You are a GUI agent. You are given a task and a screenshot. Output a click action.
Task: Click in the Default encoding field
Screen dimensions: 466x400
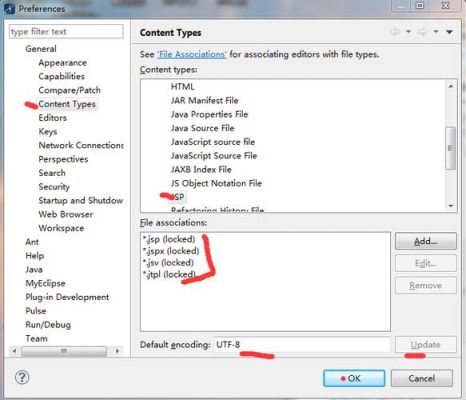click(302, 345)
